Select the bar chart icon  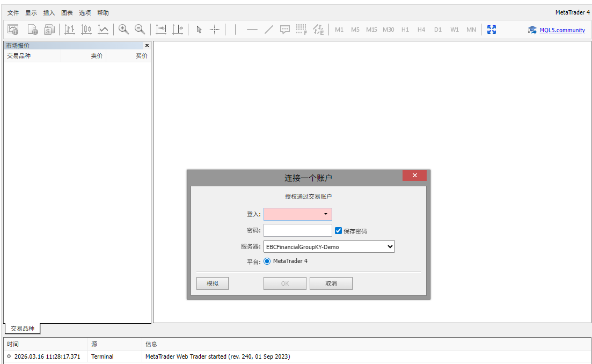tap(70, 30)
